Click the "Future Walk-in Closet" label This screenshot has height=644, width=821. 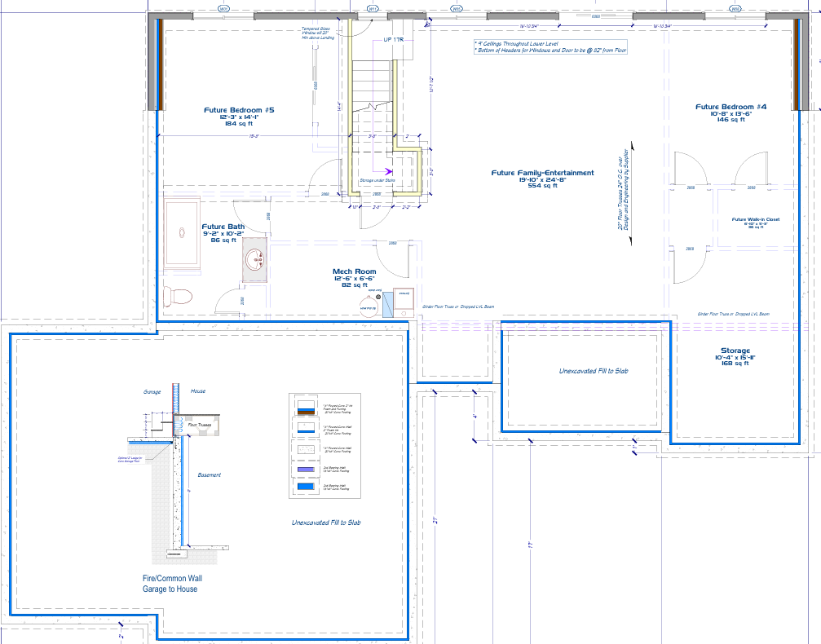[756, 219]
